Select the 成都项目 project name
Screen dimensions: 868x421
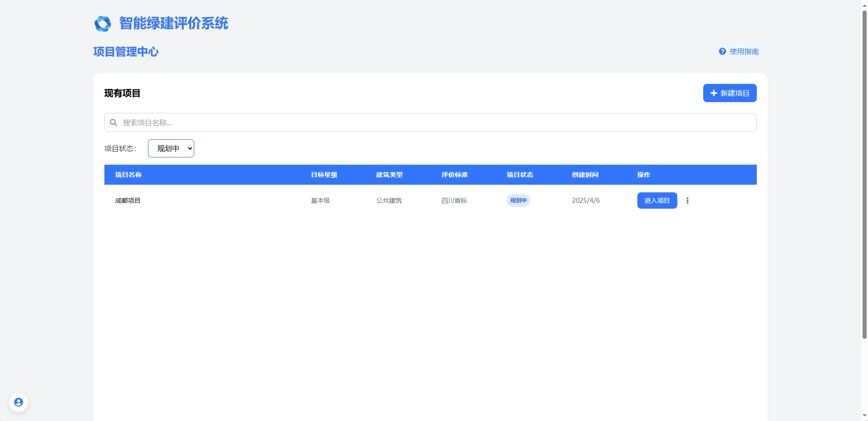(128, 201)
